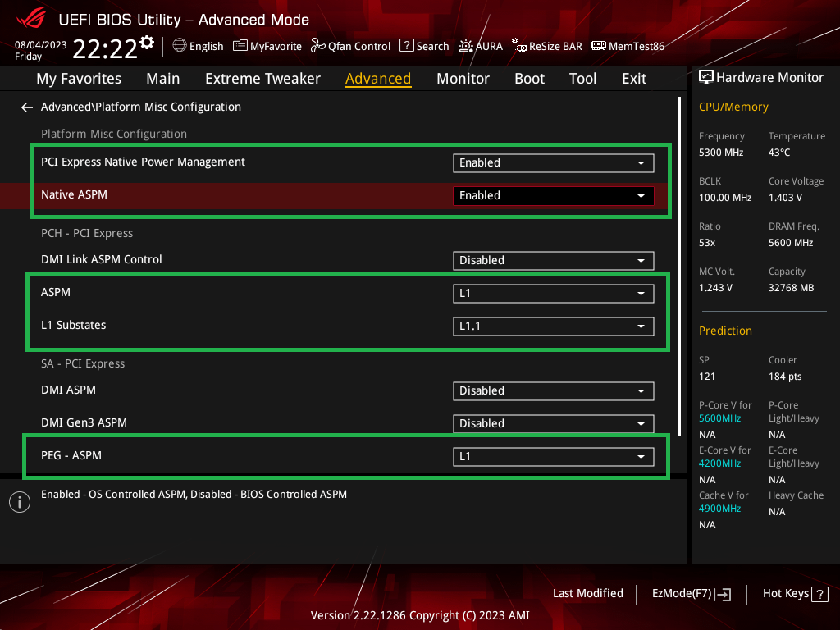Click the ROG logo icon
The height and width of the screenshot is (630, 840).
tap(31, 19)
